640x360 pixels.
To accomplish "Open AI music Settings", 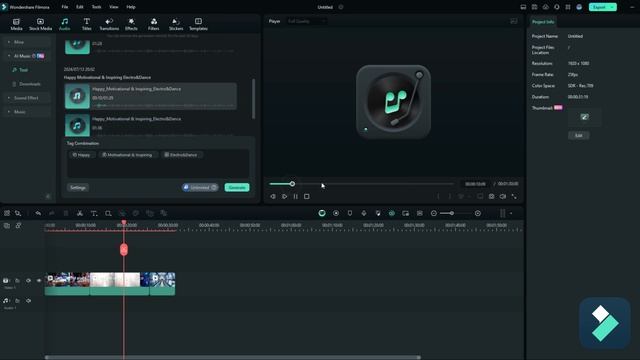I will tap(78, 188).
